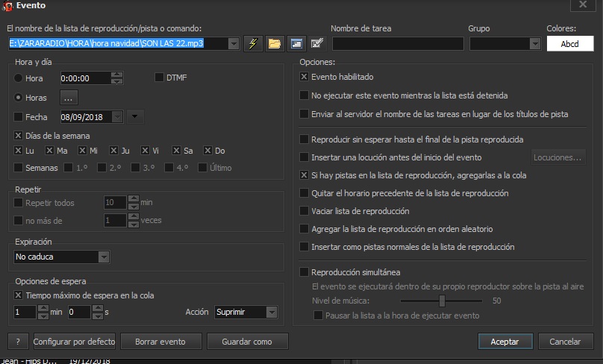Click the Evento app icon in title bar
Image resolution: width=603 pixels, height=364 pixels.
[x=7, y=6]
